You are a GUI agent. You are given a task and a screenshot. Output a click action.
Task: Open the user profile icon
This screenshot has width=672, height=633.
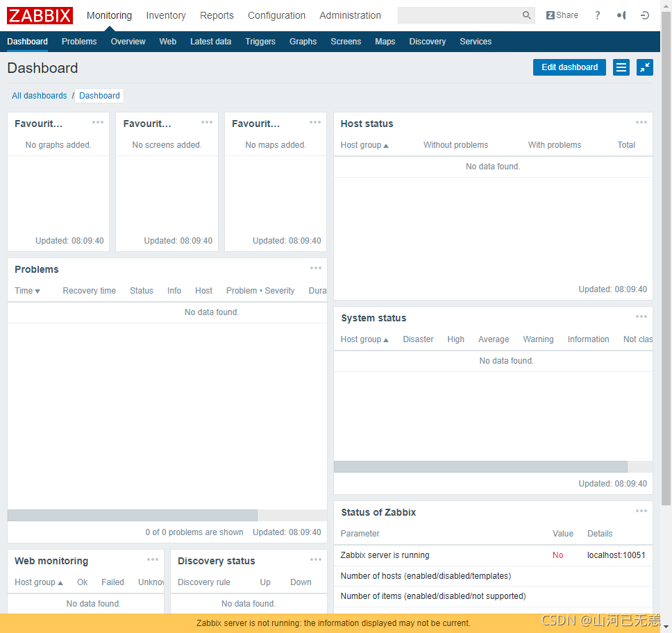point(621,15)
